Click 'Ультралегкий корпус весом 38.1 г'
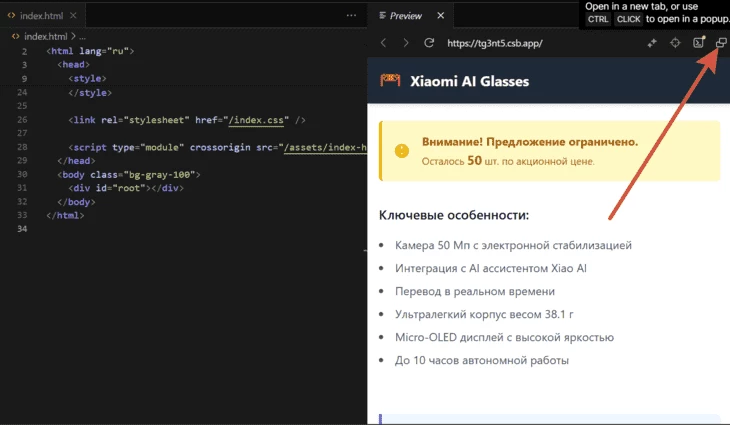 coord(484,314)
